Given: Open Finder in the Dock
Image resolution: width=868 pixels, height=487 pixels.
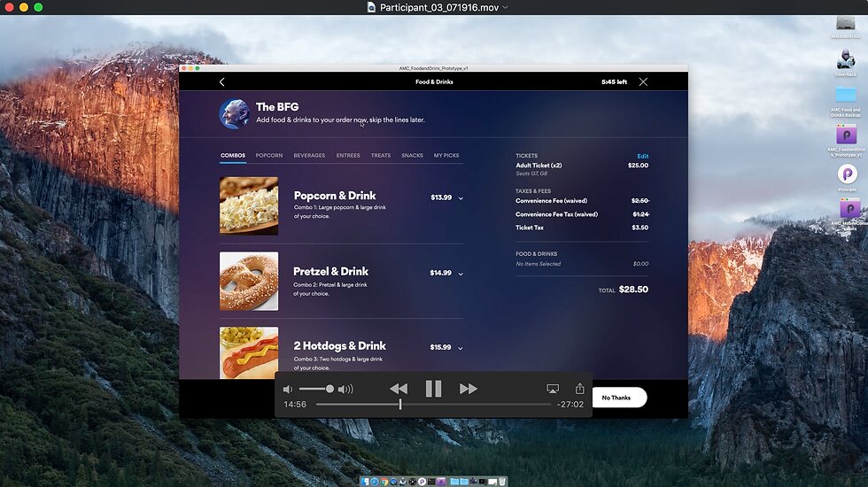Looking at the screenshot, I should [365, 482].
